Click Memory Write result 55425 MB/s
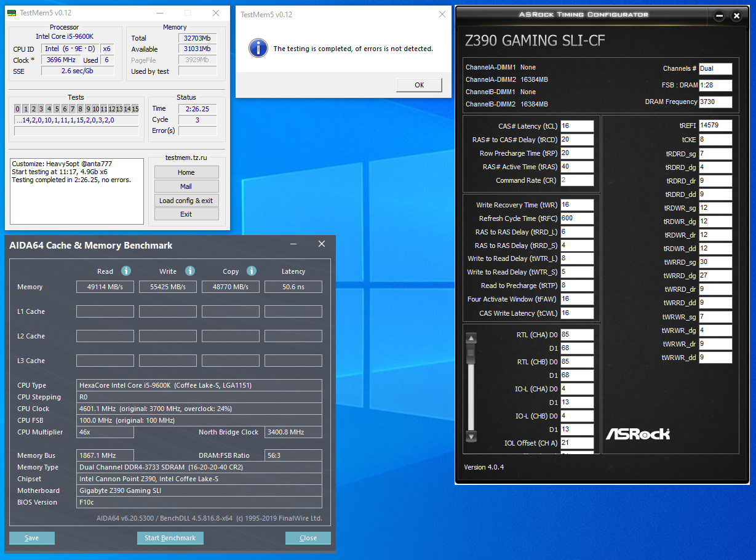756x560 pixels. 168,287
